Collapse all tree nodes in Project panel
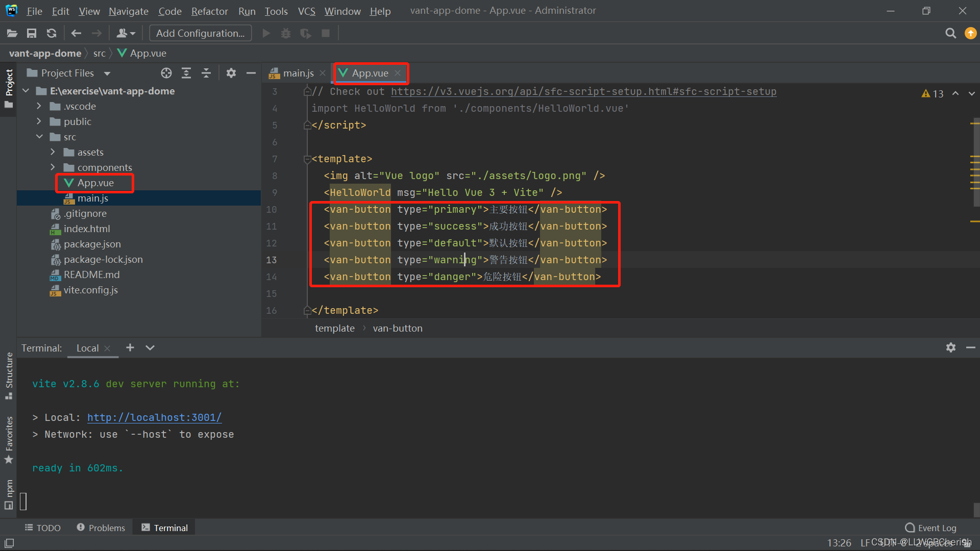Screen dimensions: 980x551 [x=206, y=72]
